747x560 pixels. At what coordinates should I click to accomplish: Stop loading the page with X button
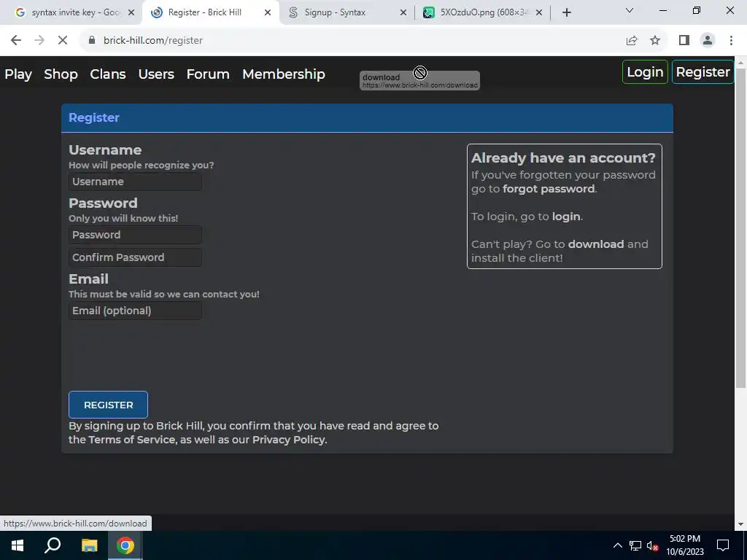pyautogui.click(x=63, y=41)
